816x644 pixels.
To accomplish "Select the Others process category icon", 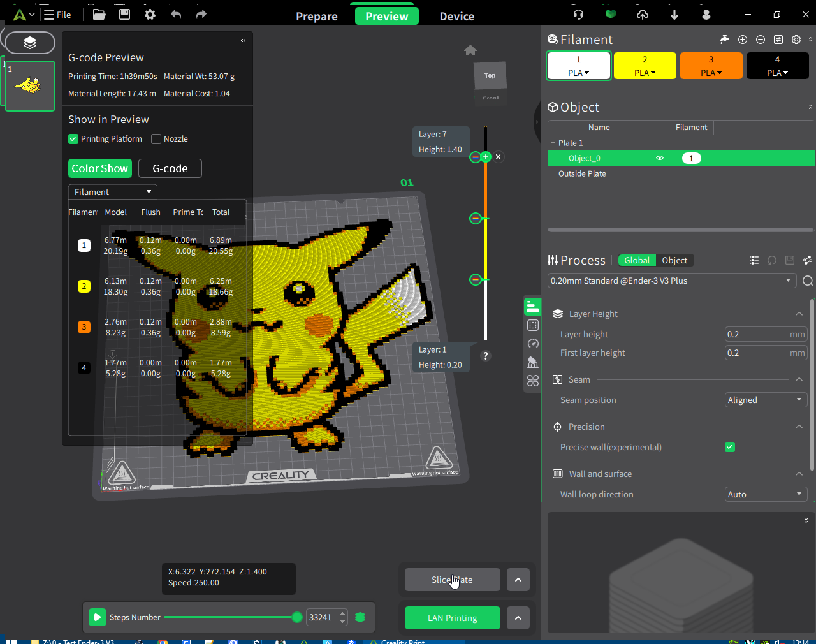I will pyautogui.click(x=533, y=381).
